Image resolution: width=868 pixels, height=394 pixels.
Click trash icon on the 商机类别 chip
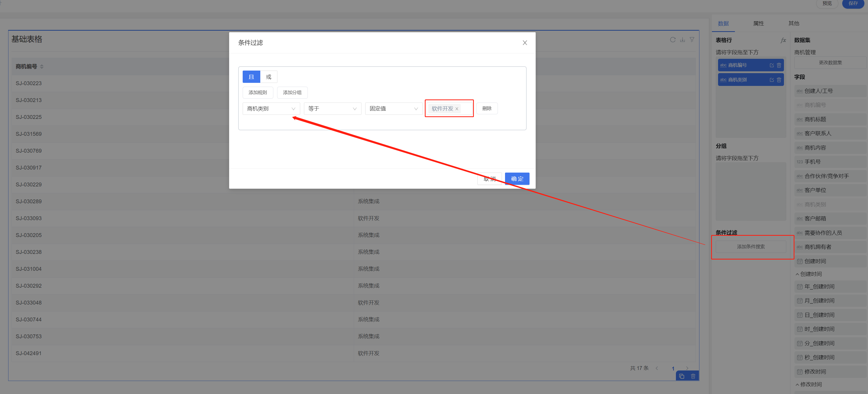[x=779, y=80]
